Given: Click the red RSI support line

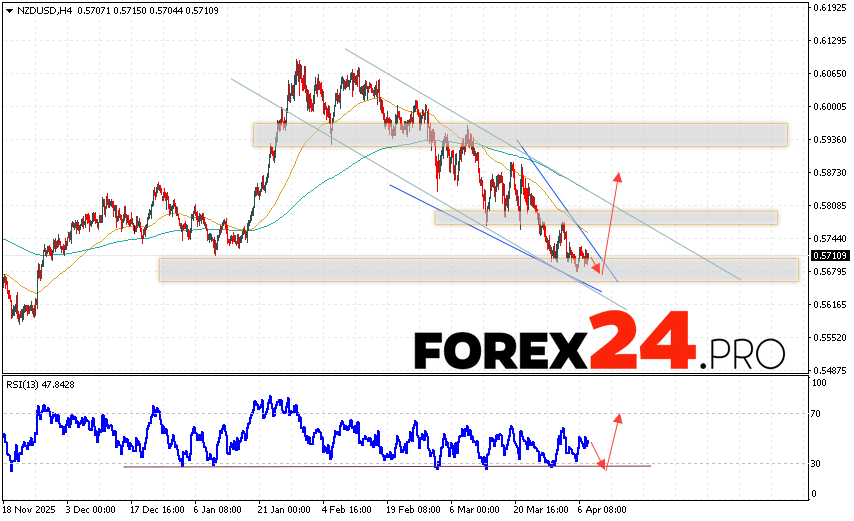Looking at the screenshot, I should coord(387,466).
